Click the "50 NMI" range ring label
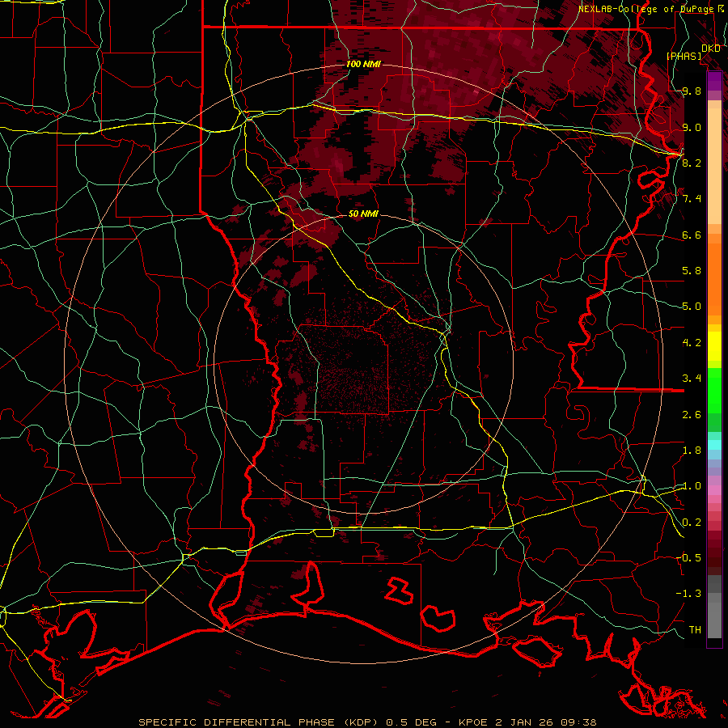Image resolution: width=728 pixels, height=728 pixels. click(x=363, y=214)
